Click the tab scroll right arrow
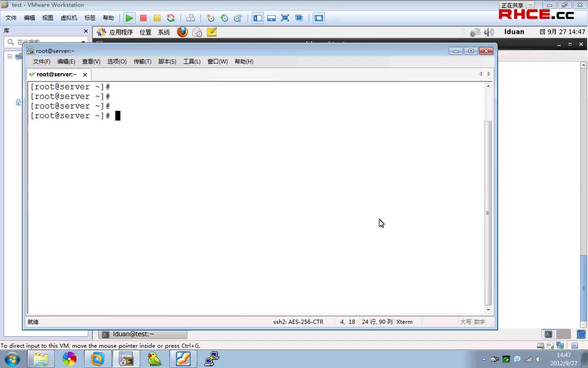The height and width of the screenshot is (368, 588). tap(488, 74)
